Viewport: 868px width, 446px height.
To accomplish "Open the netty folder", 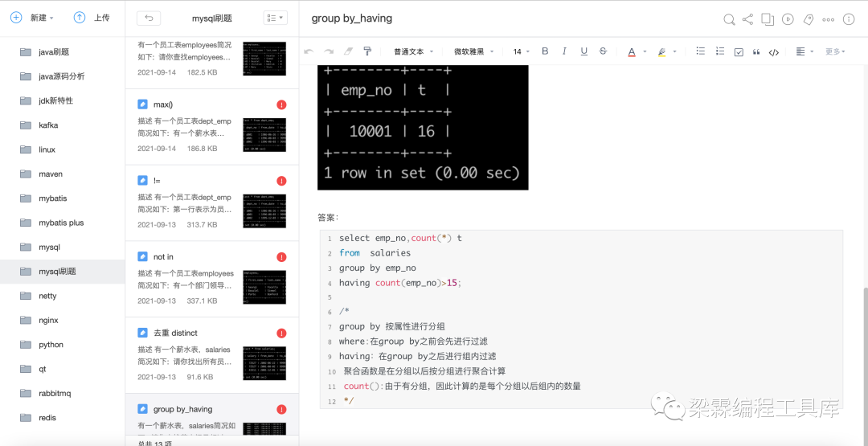I will [63, 296].
